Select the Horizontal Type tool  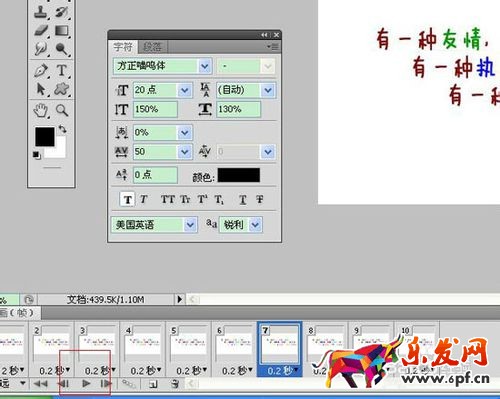(x=62, y=70)
